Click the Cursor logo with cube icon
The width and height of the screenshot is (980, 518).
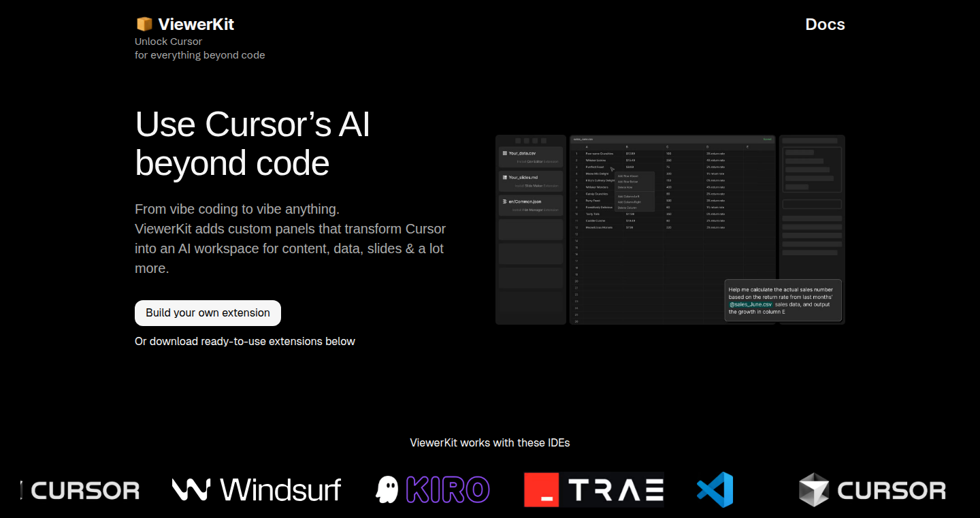click(872, 489)
